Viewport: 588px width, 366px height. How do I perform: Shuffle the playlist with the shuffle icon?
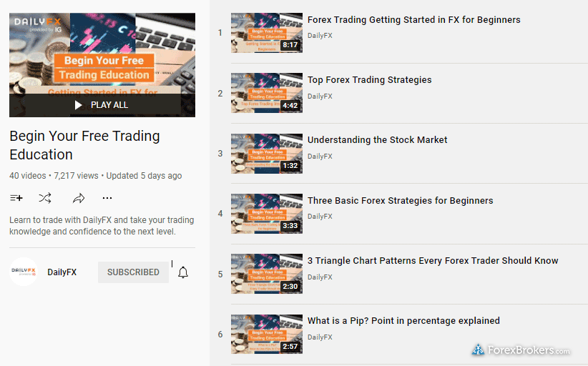tap(45, 198)
